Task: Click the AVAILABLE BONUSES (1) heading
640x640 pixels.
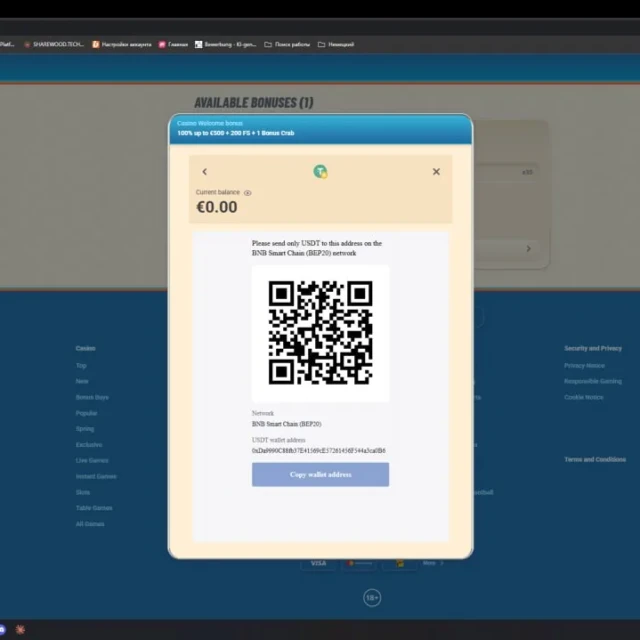Action: 253,102
